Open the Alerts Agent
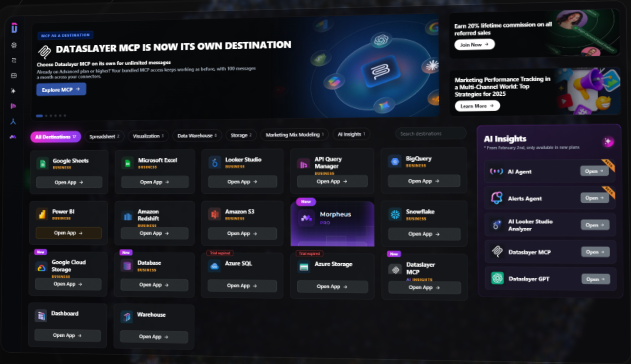The width and height of the screenshot is (631, 364). pyautogui.click(x=595, y=198)
